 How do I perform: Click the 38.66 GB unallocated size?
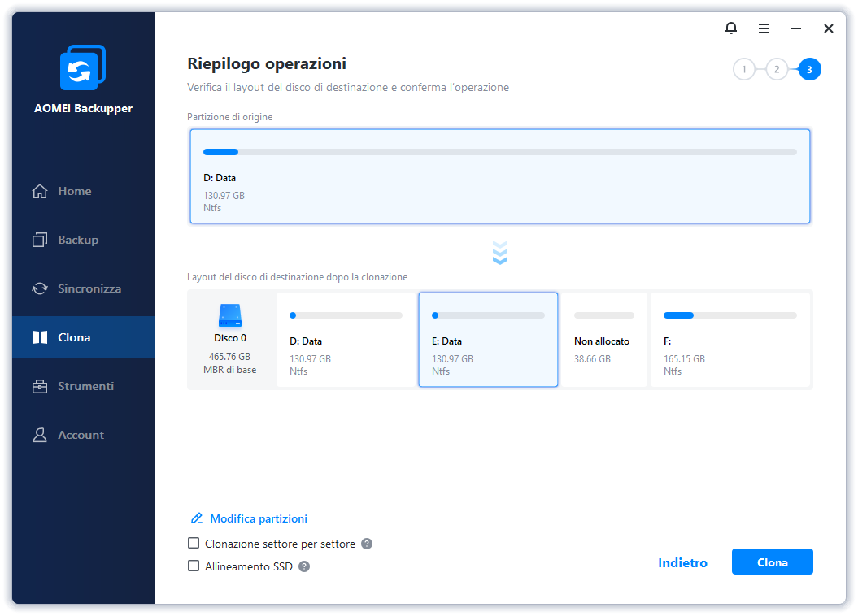point(592,359)
